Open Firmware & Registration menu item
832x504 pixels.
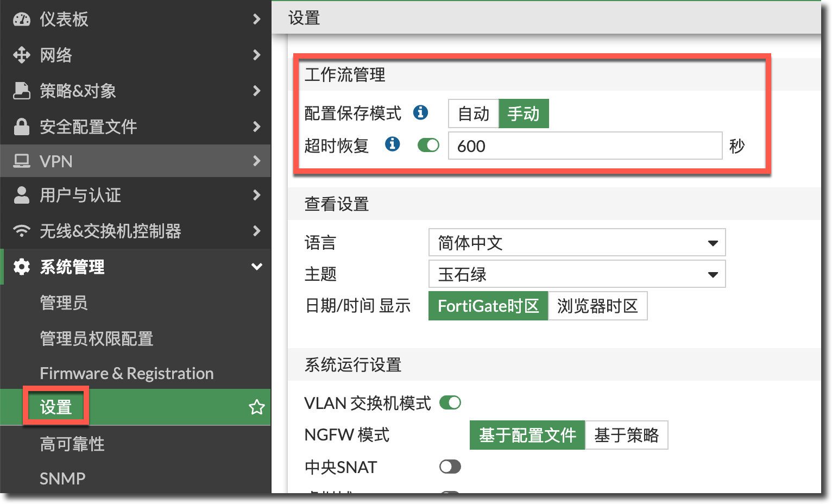(x=127, y=373)
